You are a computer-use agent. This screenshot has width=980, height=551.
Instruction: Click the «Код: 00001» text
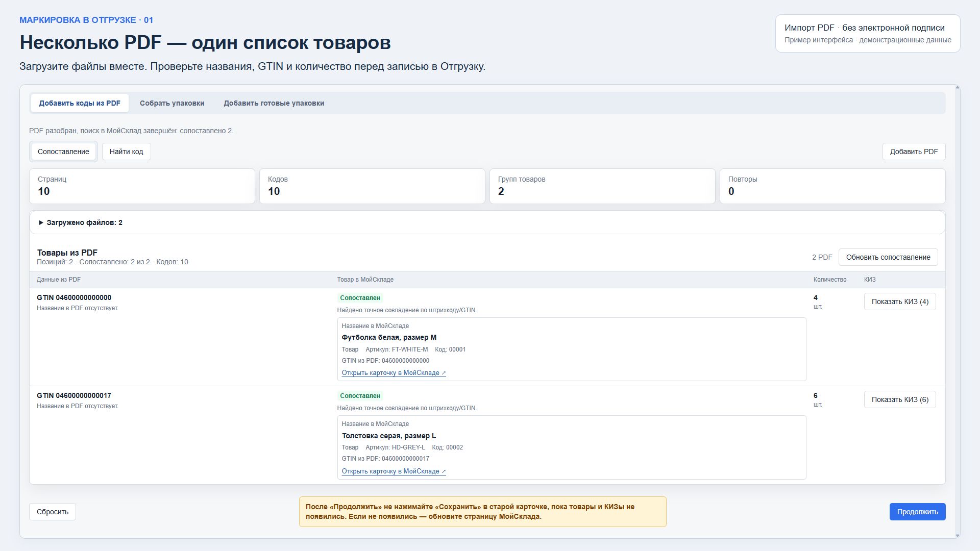[450, 349]
